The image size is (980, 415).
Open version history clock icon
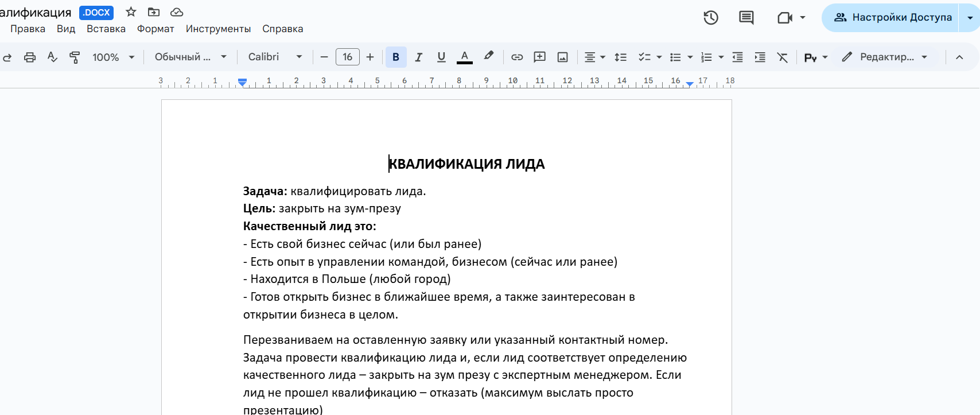711,18
